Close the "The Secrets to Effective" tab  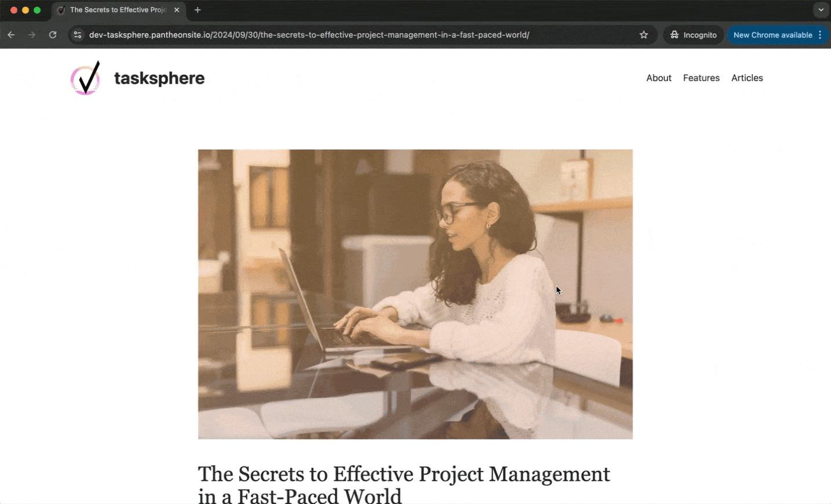pos(177,10)
